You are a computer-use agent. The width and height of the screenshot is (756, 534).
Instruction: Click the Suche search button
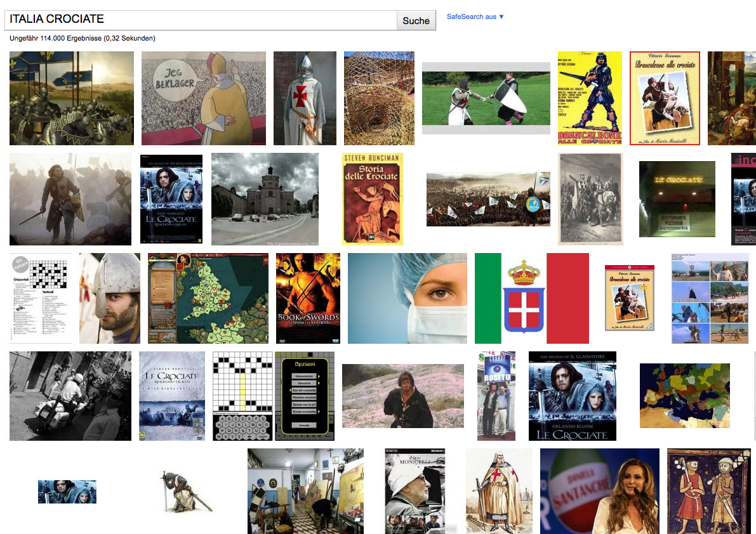416,20
